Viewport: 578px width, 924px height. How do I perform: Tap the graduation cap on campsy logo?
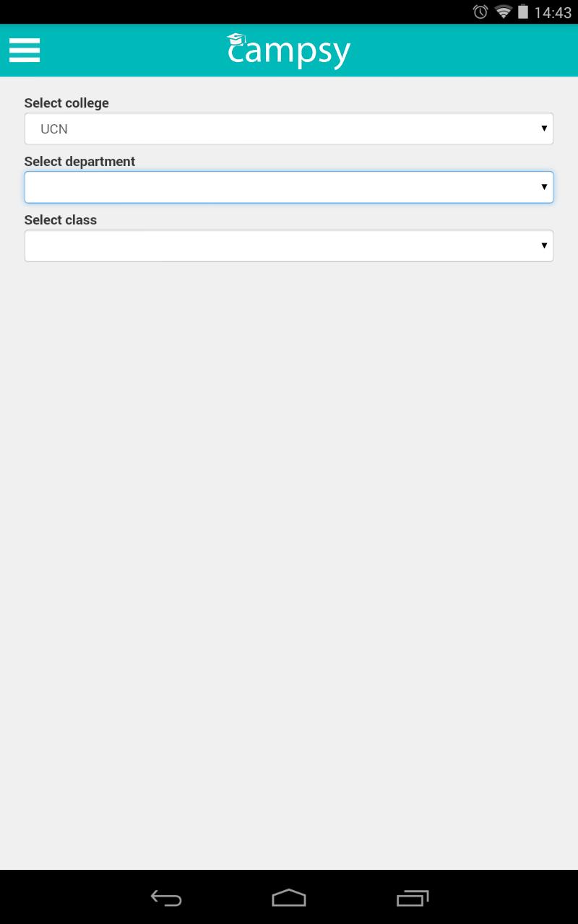236,38
